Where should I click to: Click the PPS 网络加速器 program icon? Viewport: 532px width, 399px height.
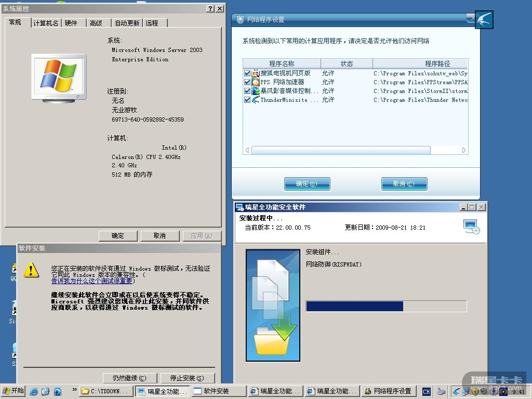pyautogui.click(x=256, y=82)
